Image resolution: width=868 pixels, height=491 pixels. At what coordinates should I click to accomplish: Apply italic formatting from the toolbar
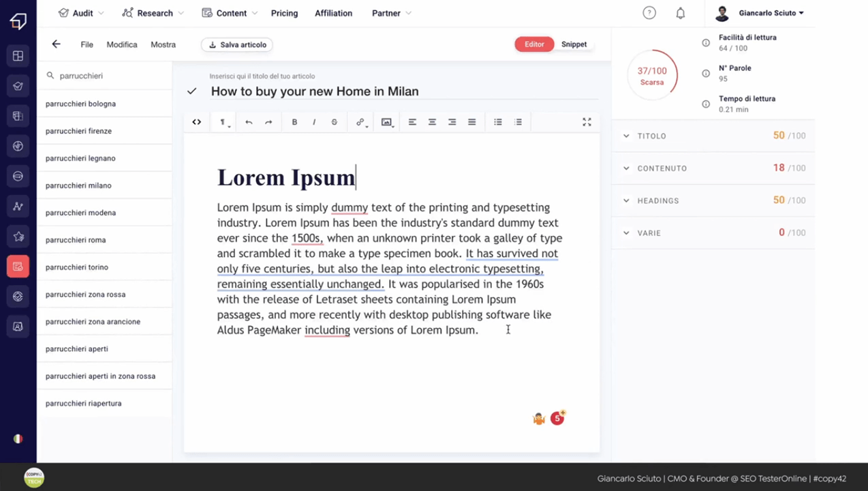coord(314,122)
